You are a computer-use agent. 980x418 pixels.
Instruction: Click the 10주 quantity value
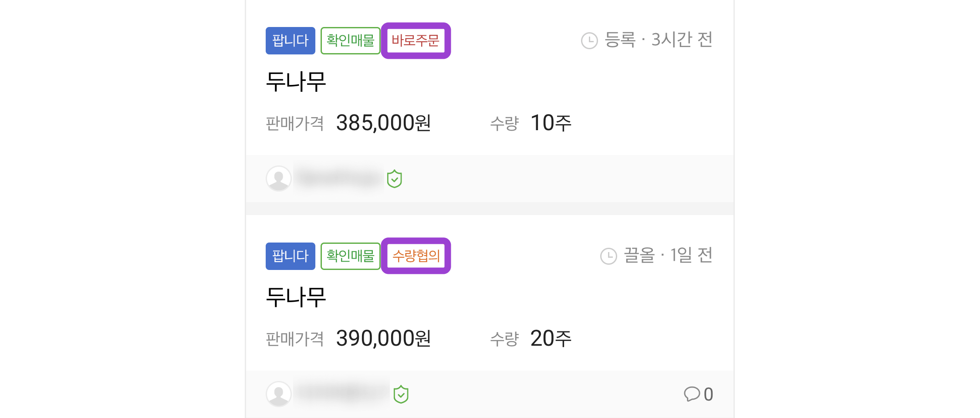click(551, 123)
